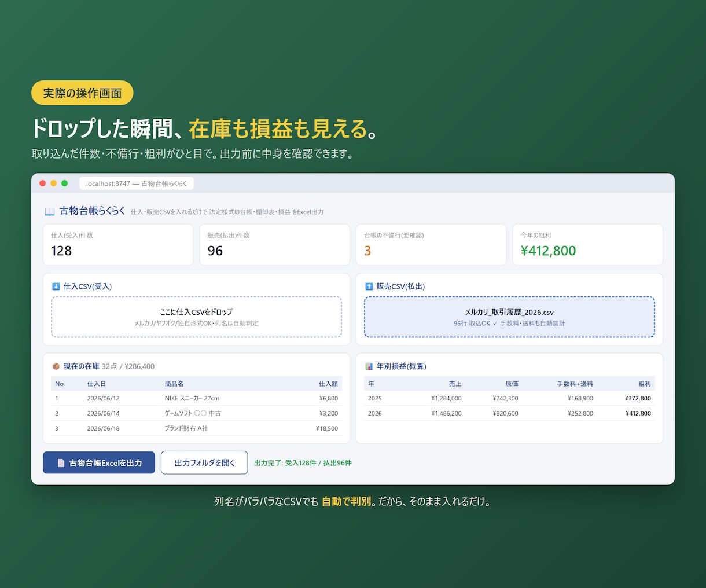Click the 32点 / ¥286,400 inventory summary
Viewport: 706px width, 588px height.
pyautogui.click(x=128, y=366)
